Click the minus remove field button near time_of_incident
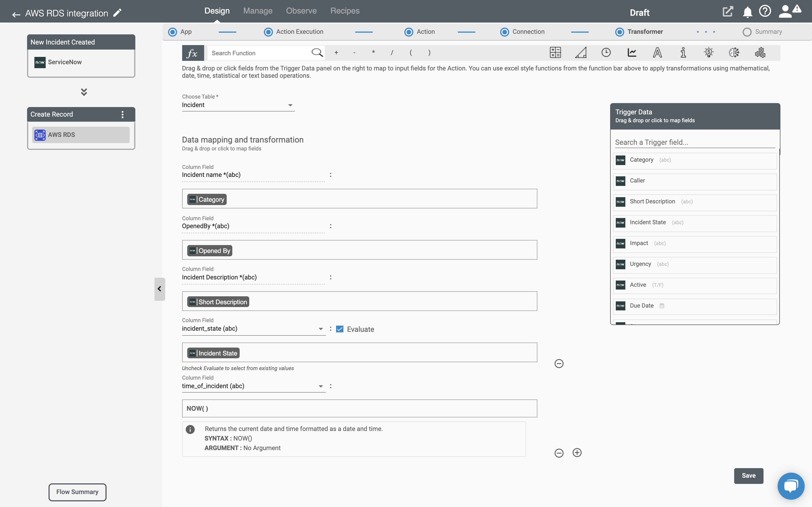Image resolution: width=812 pixels, height=507 pixels. tap(559, 453)
